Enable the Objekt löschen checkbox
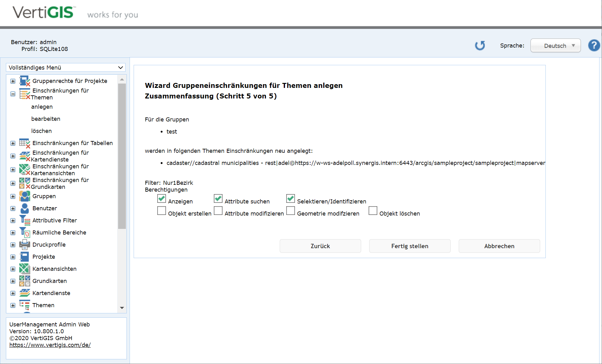The image size is (602, 364). [x=373, y=211]
